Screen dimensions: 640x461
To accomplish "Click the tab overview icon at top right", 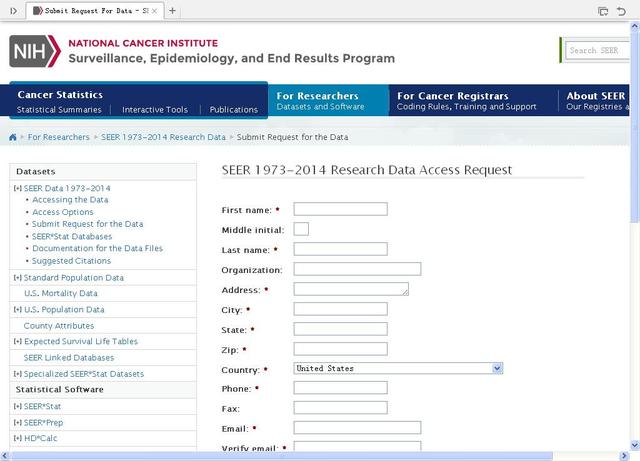I will tap(603, 11).
